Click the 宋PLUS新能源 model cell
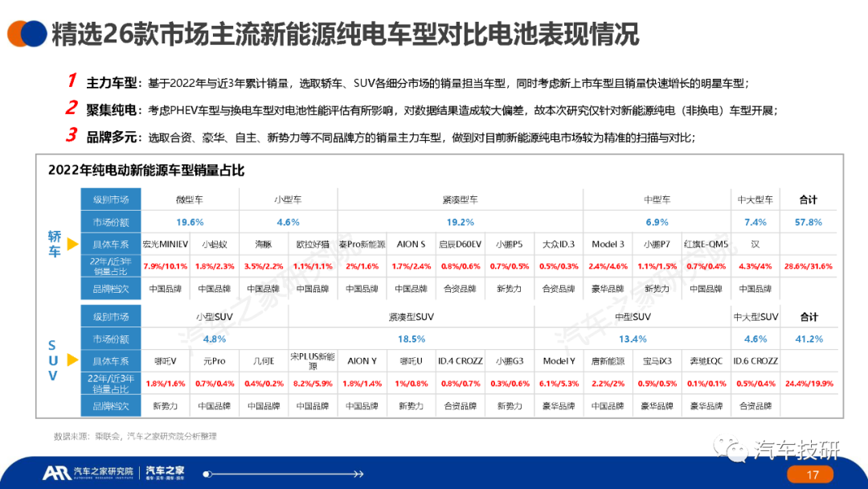This screenshot has height=489, width=868. pos(313,361)
